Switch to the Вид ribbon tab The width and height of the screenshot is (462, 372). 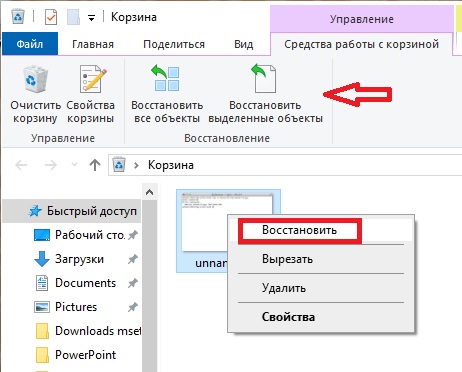[244, 44]
